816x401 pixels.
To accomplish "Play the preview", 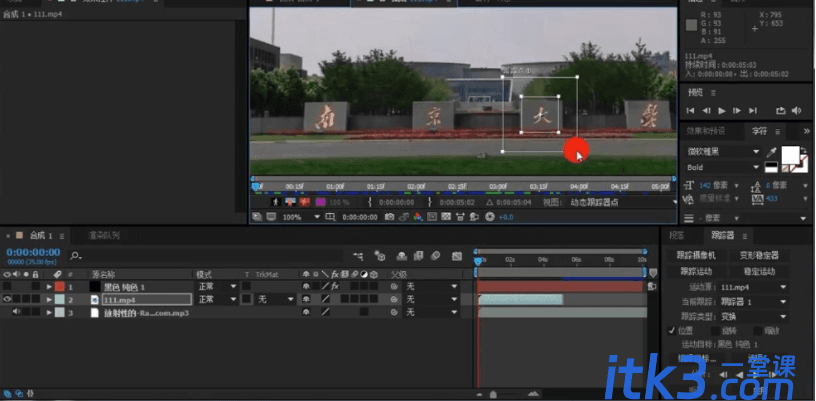I will [x=722, y=111].
